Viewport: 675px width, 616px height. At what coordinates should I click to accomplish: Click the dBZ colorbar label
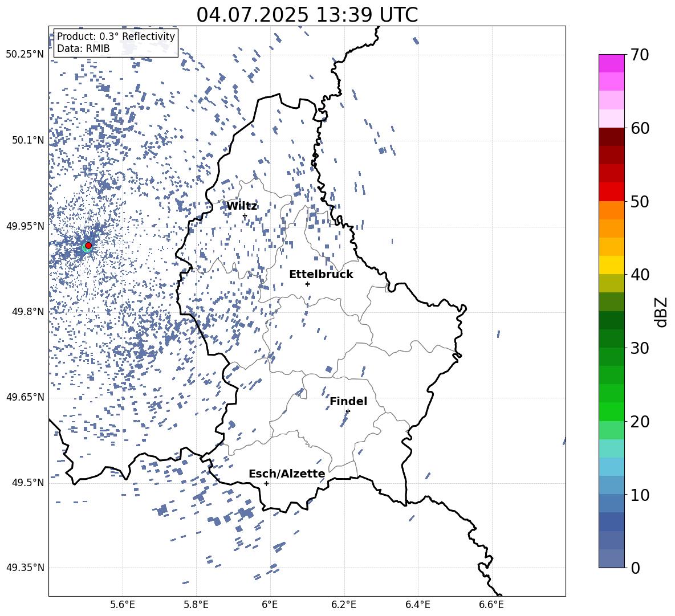coord(660,312)
